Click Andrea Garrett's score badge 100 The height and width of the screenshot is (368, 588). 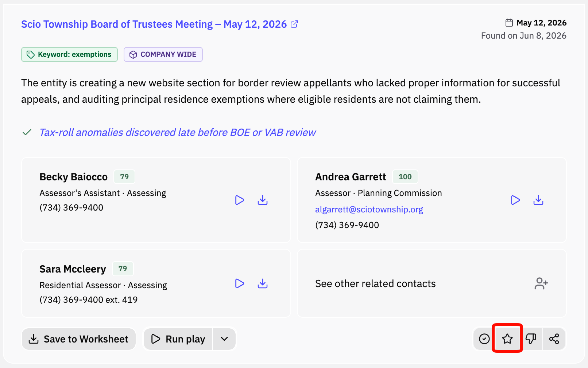(x=405, y=177)
